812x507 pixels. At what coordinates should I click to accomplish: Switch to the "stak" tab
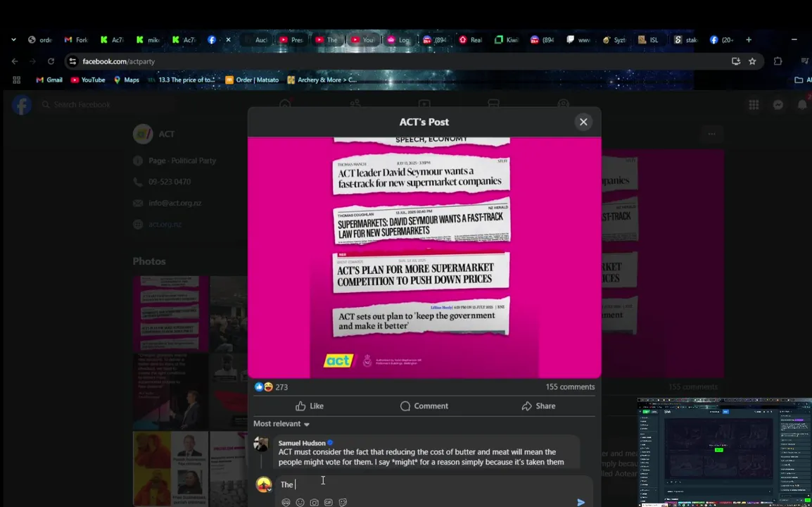[685, 40]
